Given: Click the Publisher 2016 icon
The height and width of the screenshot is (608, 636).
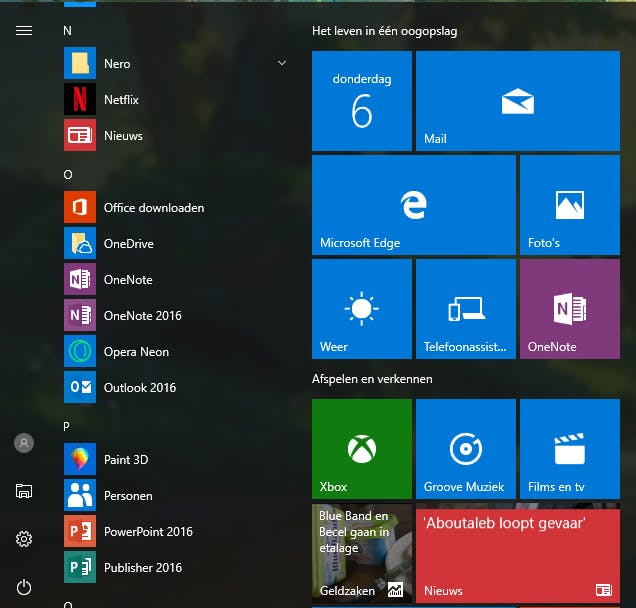Looking at the screenshot, I should pos(80,567).
